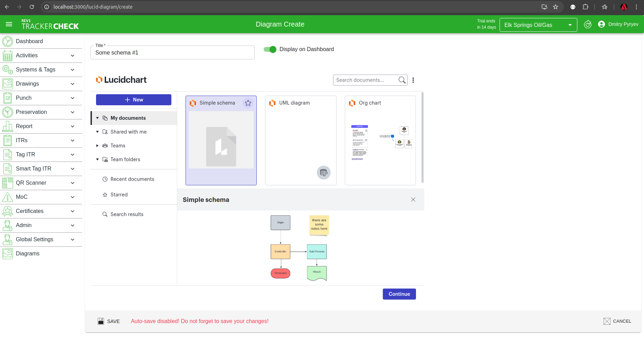
Task: Expand the Punch menu chevron
Action: tap(73, 98)
